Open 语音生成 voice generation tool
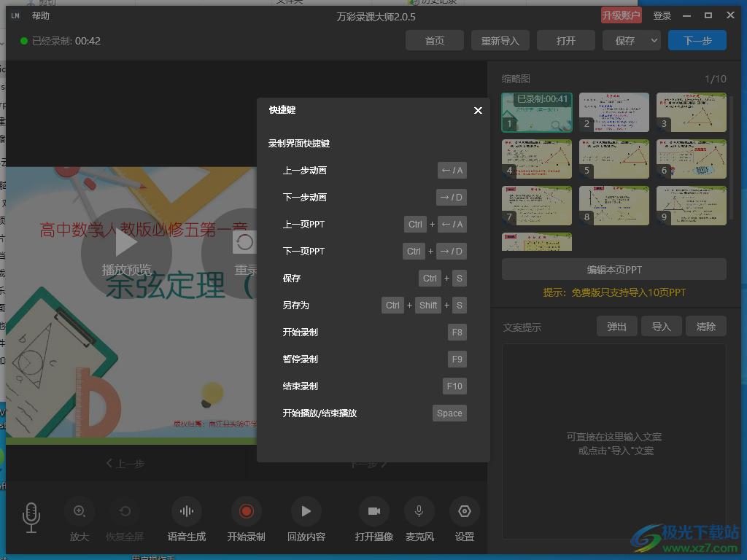Screen dimensions: 747x560 tap(187, 512)
